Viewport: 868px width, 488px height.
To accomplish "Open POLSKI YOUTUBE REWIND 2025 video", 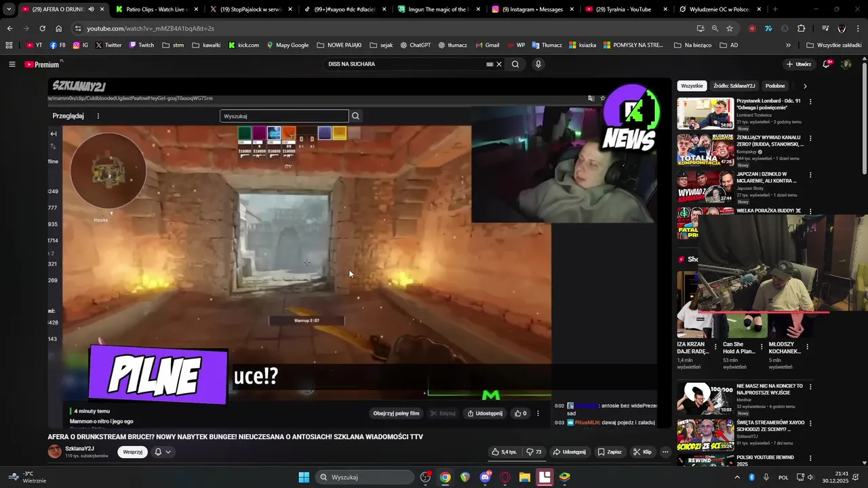I will 765,461.
